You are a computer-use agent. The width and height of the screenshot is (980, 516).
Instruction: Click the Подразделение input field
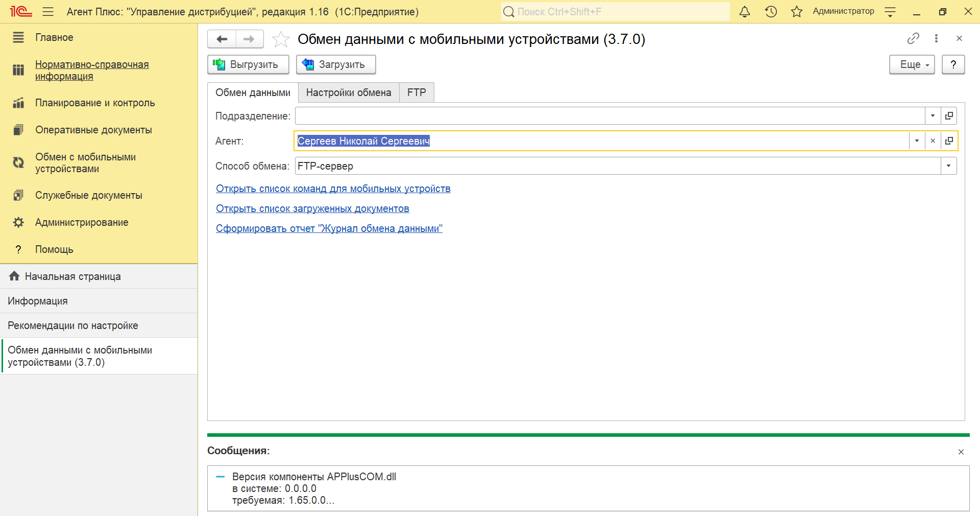coord(610,116)
